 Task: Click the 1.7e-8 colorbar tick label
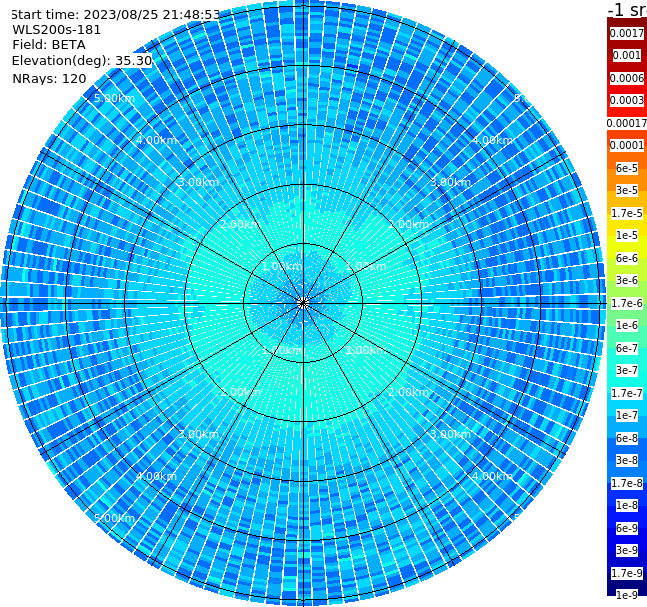tap(627, 483)
